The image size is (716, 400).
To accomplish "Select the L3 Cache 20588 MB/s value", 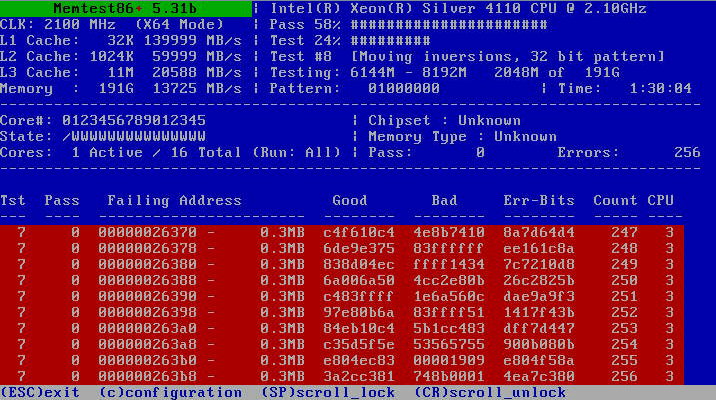I will (197, 72).
